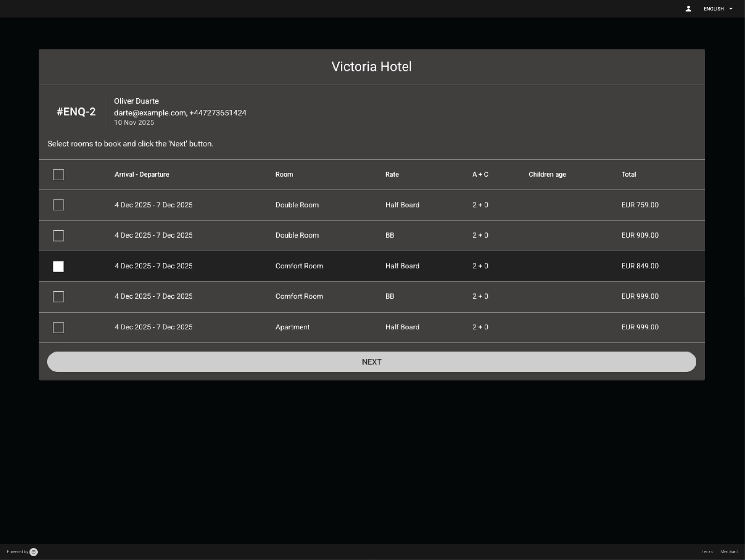The width and height of the screenshot is (745, 560).
Task: Uncheck the Comfort Room Half Board selection
Action: 58,266
